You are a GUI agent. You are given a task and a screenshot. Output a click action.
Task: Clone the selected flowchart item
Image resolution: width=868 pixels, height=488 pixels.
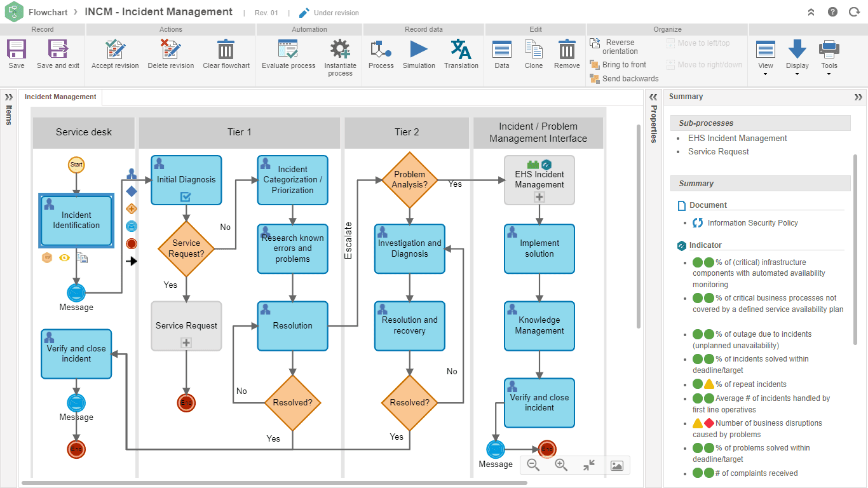534,50
